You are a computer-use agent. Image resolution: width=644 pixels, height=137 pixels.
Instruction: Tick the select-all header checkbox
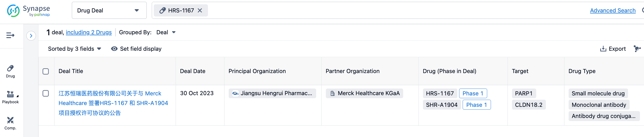pyautogui.click(x=46, y=71)
